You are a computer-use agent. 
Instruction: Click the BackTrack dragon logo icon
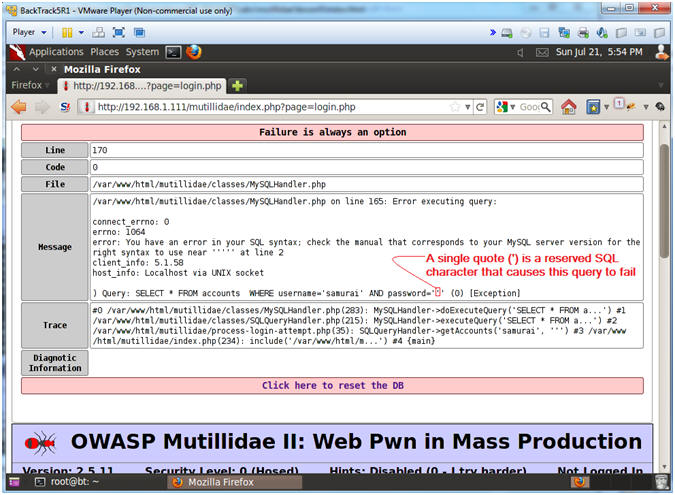tap(17, 53)
